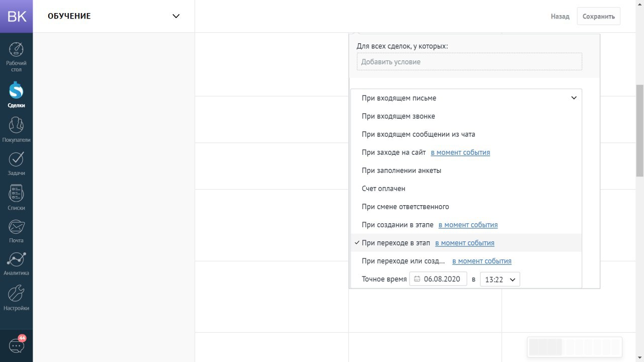Select the Точное время option
Viewport: 644px width, 362px height.
point(384,279)
